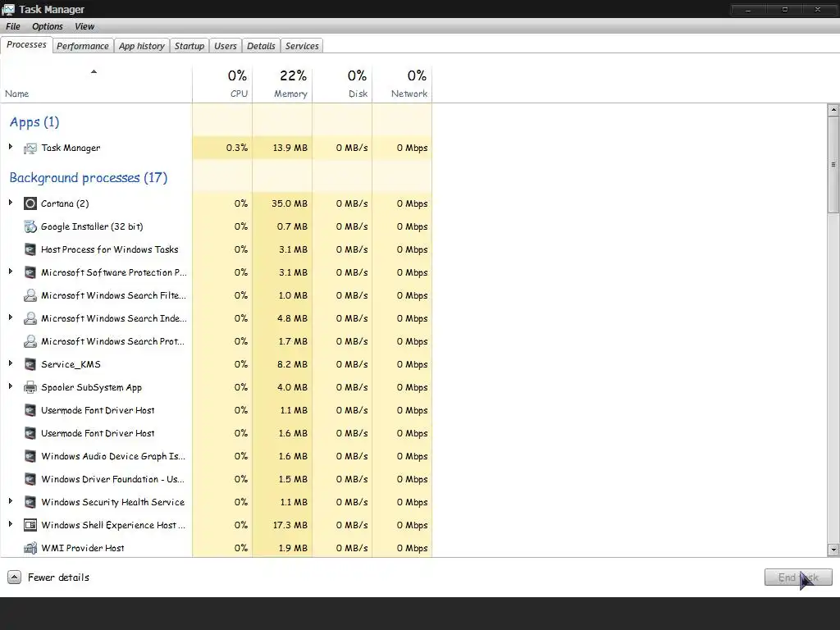Click the Cortana process icon
840x630 pixels.
30,203
